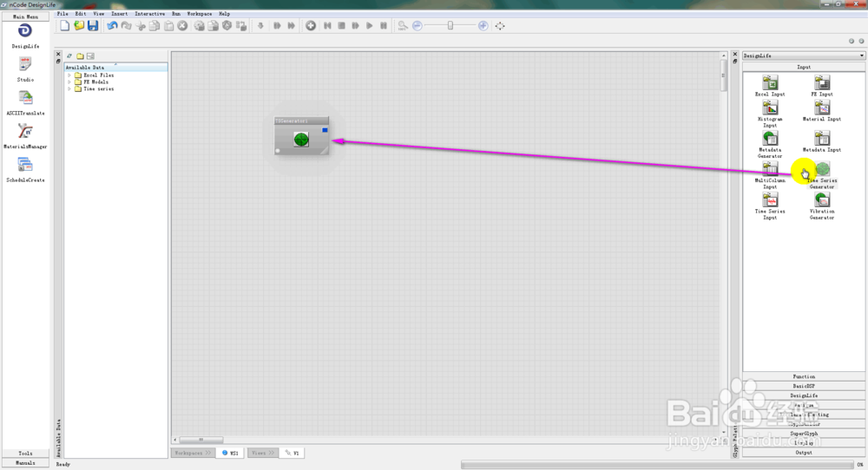The image size is (868, 470).
Task: Click the scissors Cut icon
Action: pyautogui.click(x=141, y=26)
